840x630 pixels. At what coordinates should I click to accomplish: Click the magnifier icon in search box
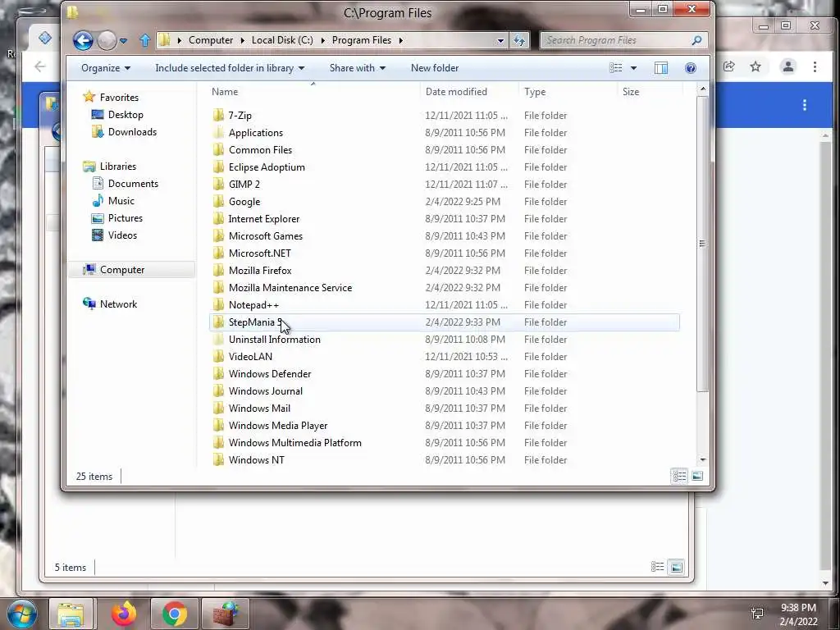[697, 40]
